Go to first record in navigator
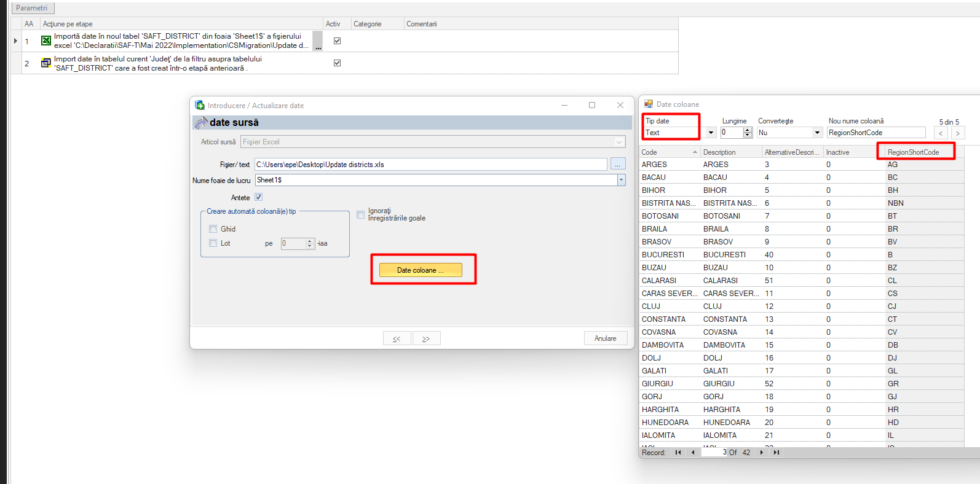The height and width of the screenshot is (484, 980). click(678, 453)
